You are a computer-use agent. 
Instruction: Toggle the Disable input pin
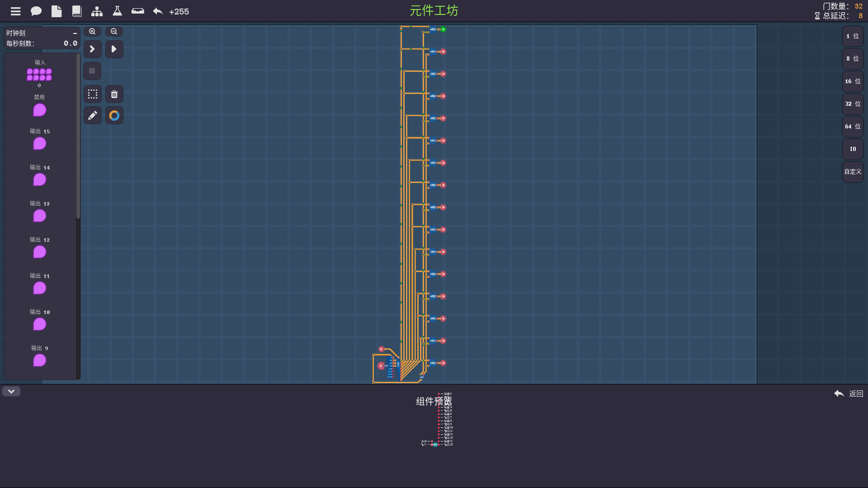pyautogui.click(x=40, y=110)
